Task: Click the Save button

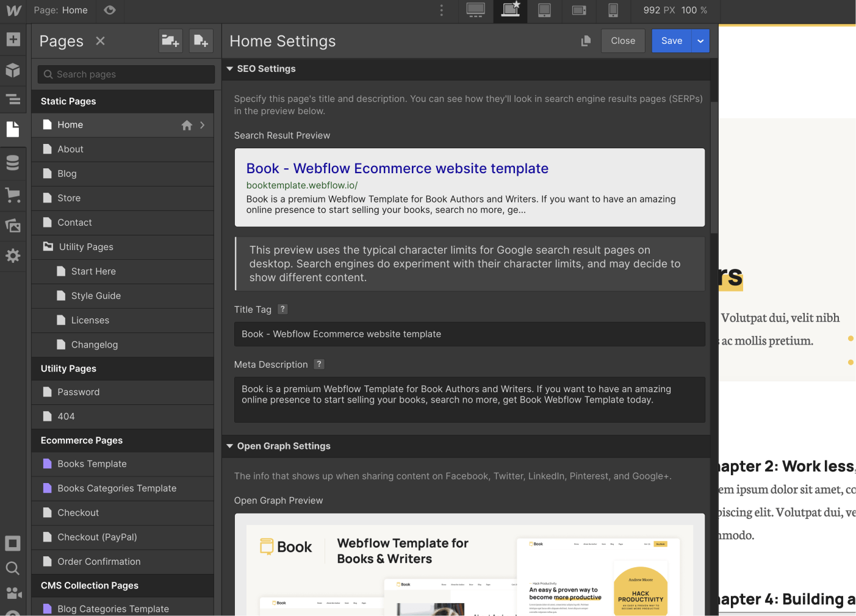Action: [x=671, y=40]
